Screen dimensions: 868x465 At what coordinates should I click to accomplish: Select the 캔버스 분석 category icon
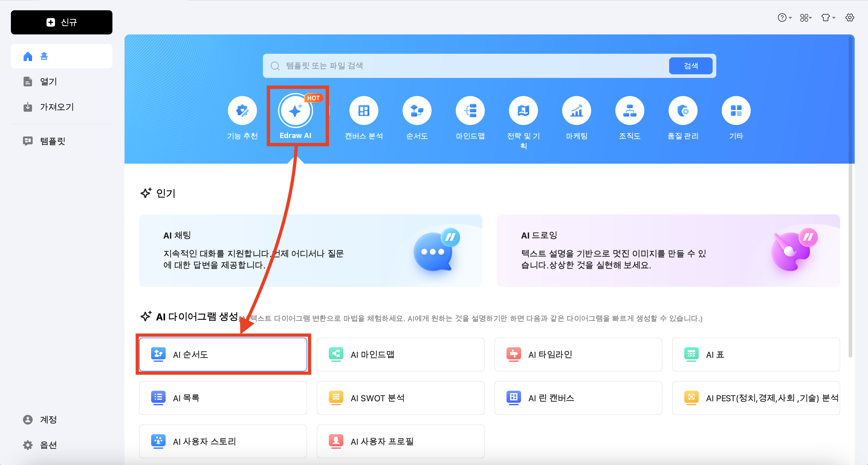[364, 111]
